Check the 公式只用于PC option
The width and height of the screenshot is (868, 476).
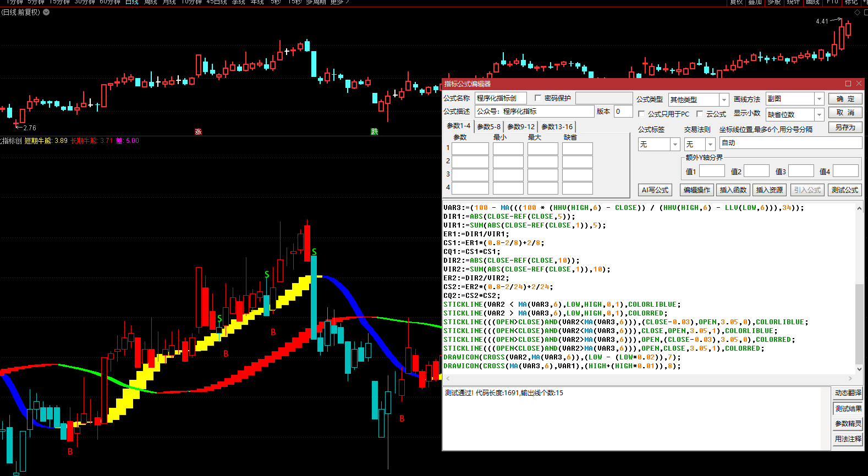[x=641, y=114]
